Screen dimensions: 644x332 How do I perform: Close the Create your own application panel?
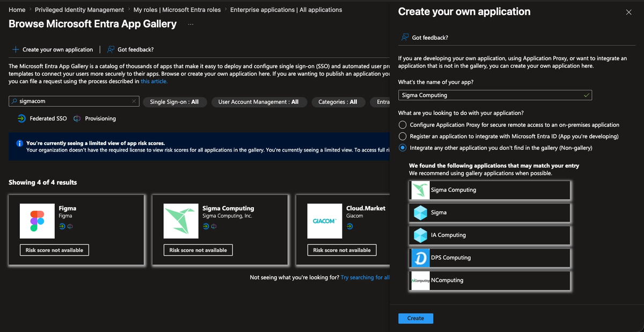coord(628,12)
